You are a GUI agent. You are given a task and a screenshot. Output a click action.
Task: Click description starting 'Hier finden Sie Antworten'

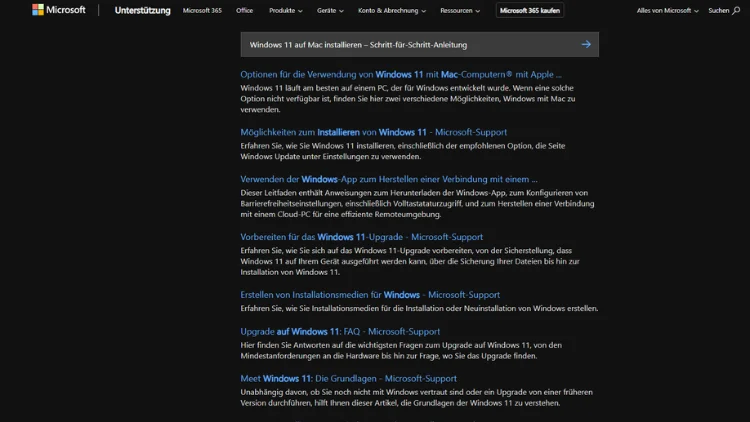pyautogui.click(x=401, y=350)
